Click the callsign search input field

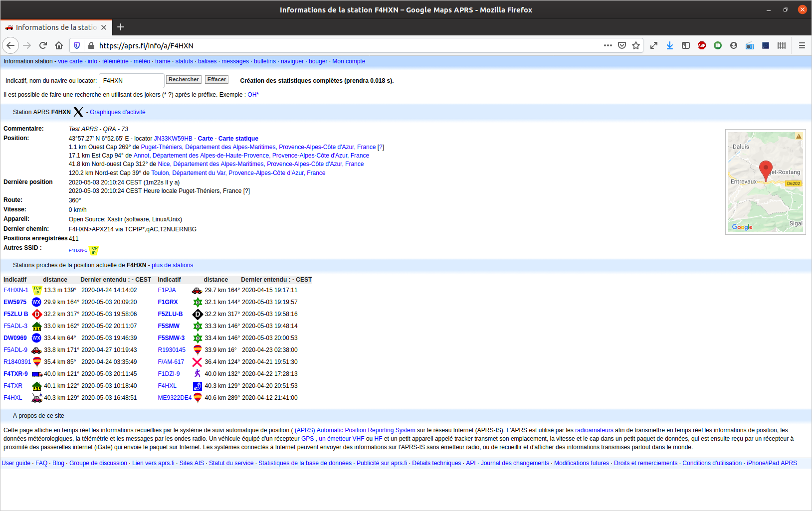coord(132,81)
